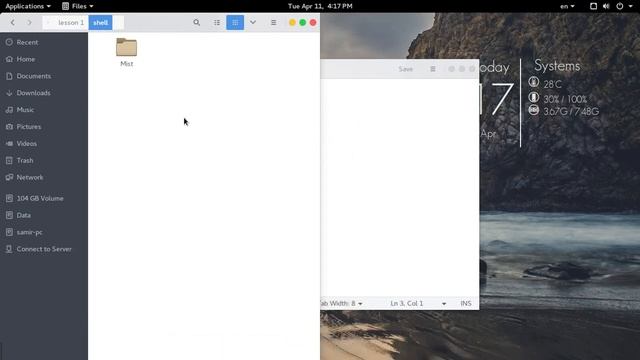Screen dimensions: 640x360
Task: Click the Home house icon
Action: (x=9, y=59)
